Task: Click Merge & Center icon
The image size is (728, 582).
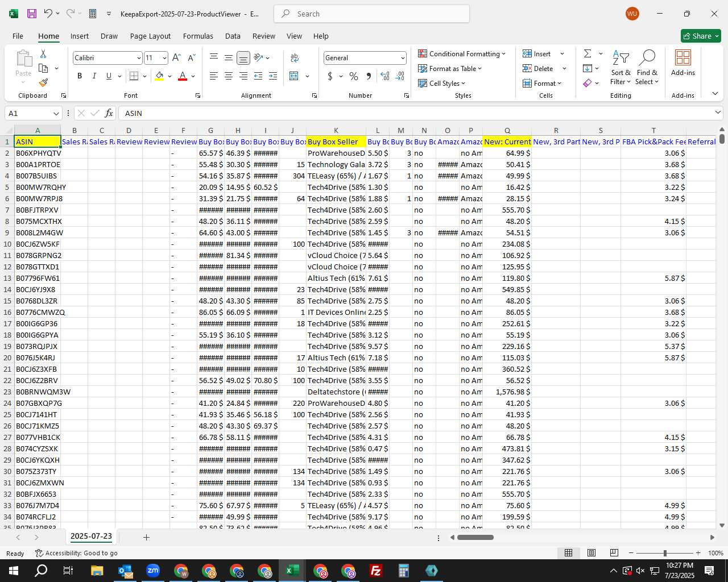Action: point(294,76)
